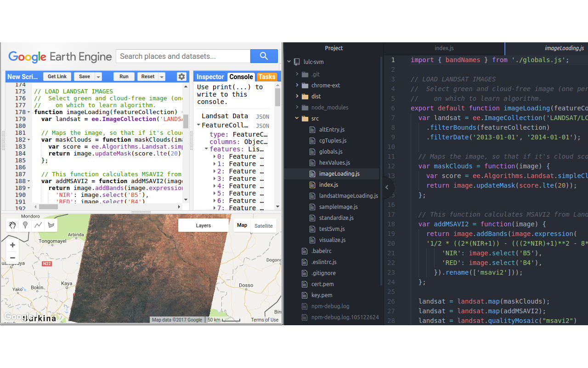Zoom out on the map with minus
The image size is (588, 368).
click(x=12, y=258)
